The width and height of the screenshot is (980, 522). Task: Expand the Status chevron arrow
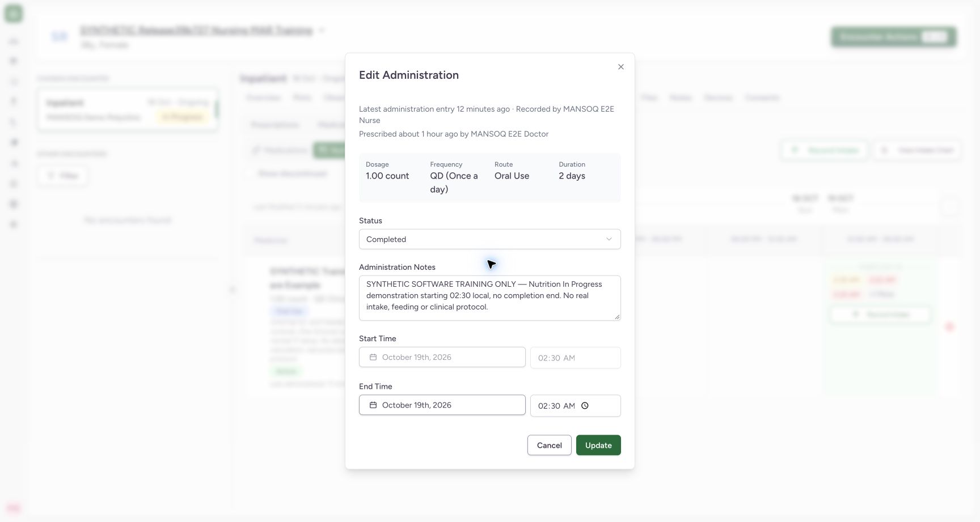609,239
